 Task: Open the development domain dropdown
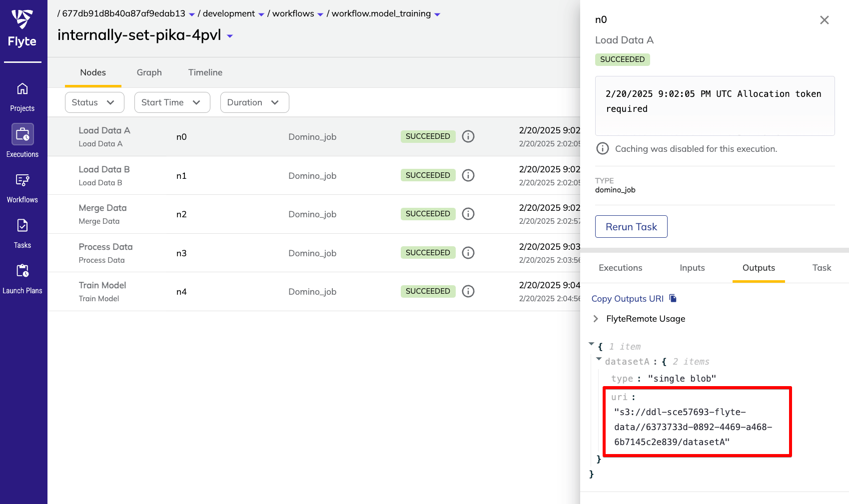261,14
